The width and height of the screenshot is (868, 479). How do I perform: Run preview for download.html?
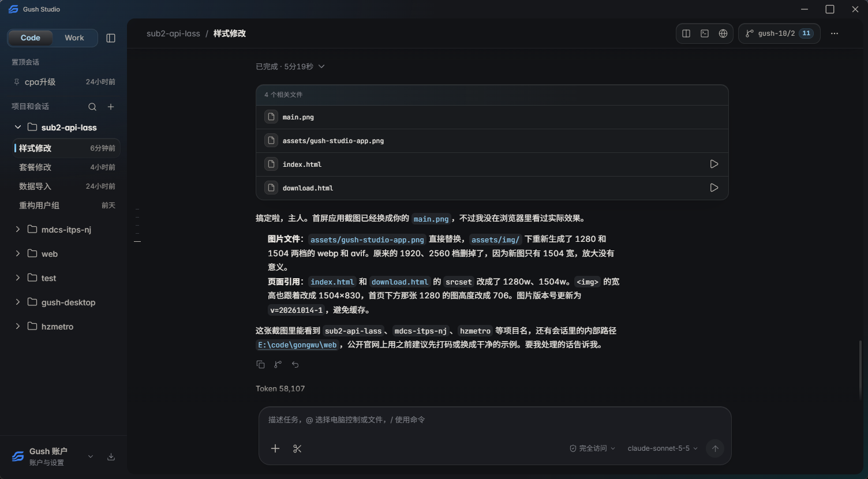[714, 188]
